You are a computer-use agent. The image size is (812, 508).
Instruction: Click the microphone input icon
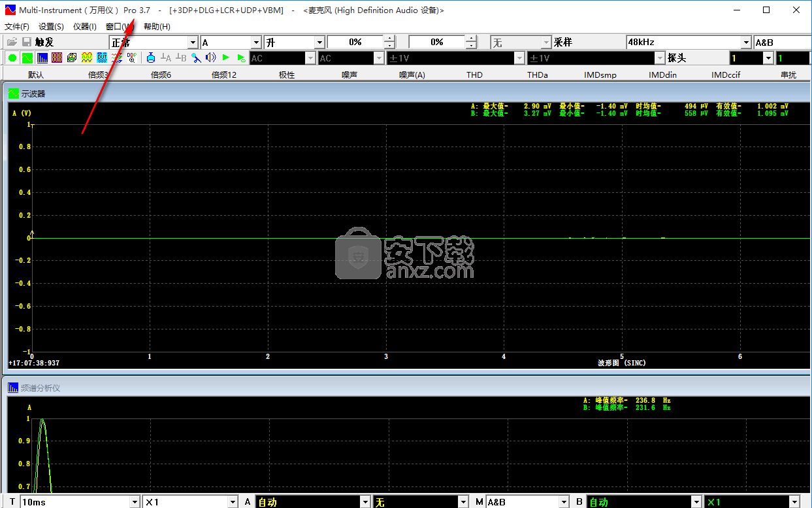tap(196, 58)
